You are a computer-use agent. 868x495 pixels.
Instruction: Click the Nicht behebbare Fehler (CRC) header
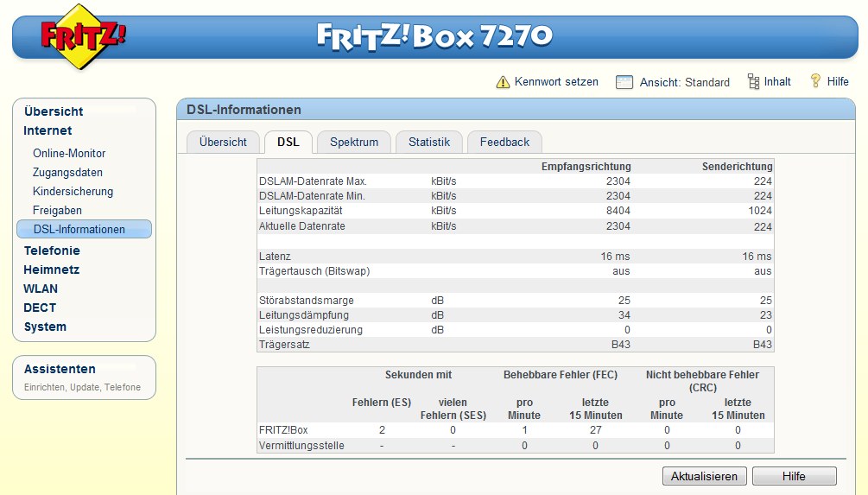coord(702,381)
